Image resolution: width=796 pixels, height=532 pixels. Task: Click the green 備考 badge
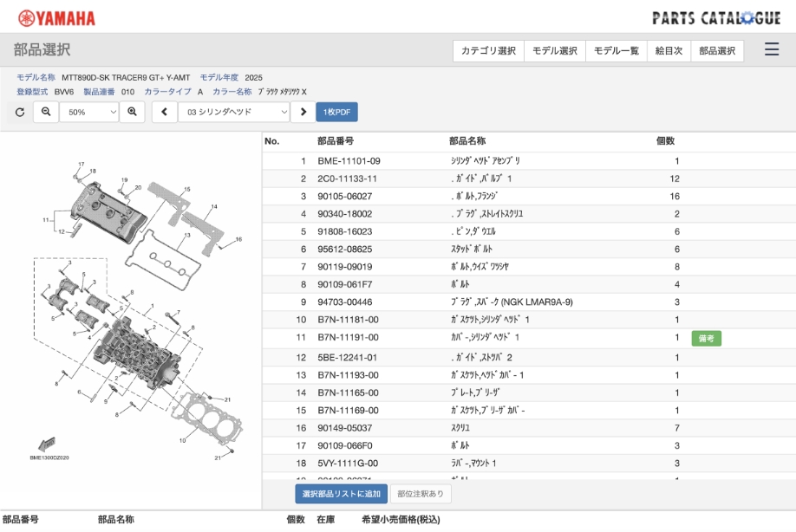706,338
